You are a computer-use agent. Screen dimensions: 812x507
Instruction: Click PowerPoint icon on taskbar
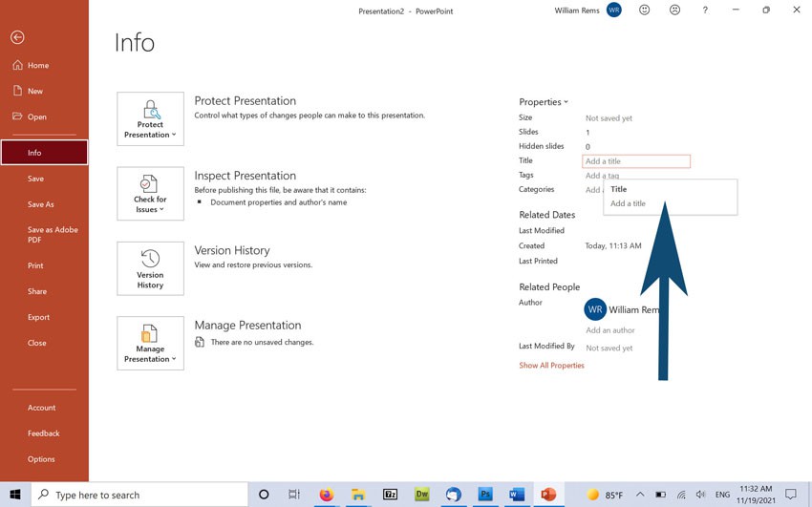coord(548,495)
